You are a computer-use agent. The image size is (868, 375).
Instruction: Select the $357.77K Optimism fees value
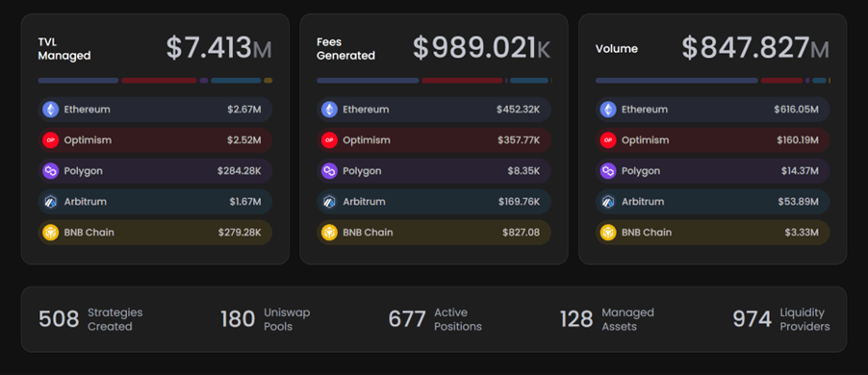[x=519, y=140]
